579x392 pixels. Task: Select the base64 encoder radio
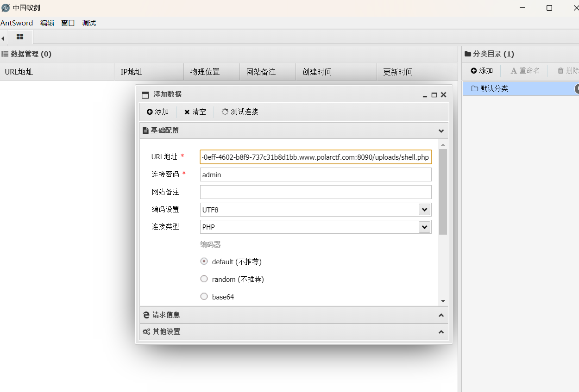click(x=204, y=297)
